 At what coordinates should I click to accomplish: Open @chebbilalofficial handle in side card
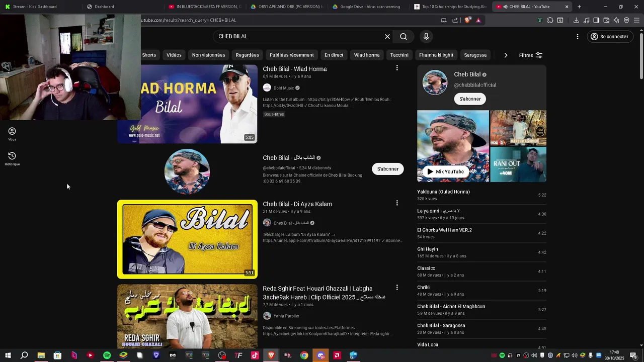[475, 85]
